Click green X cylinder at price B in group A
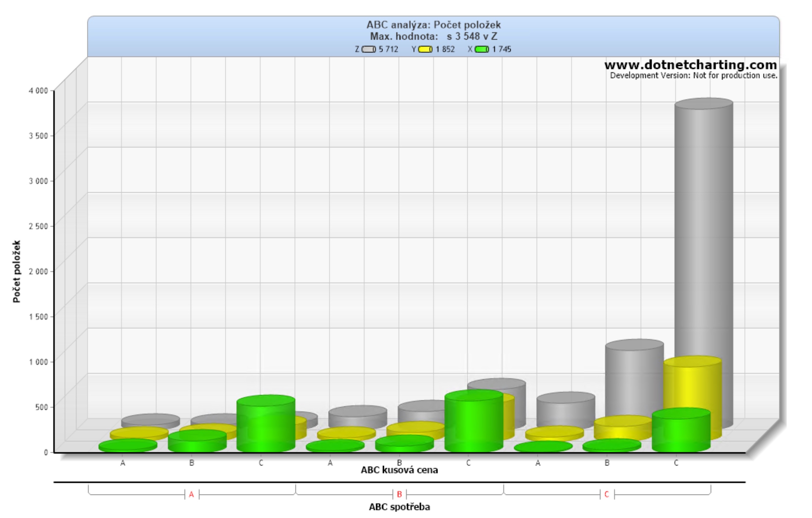Viewport: 812px width, 518px height. [x=197, y=440]
